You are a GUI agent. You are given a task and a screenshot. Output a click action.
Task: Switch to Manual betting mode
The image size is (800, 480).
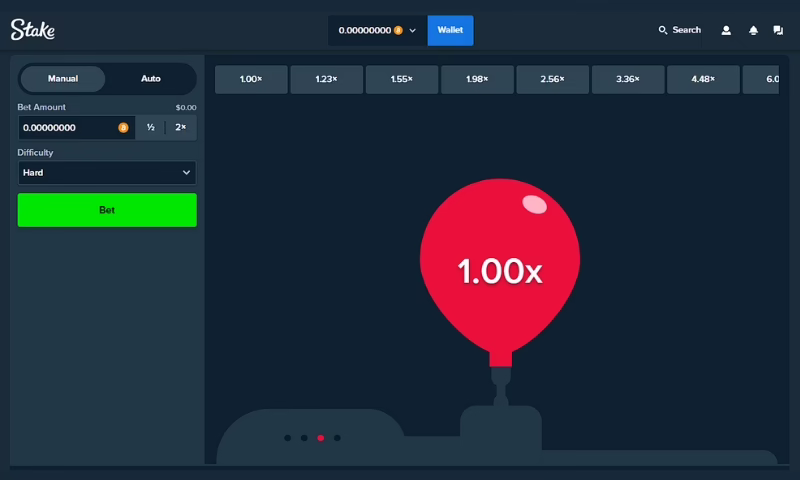click(63, 79)
